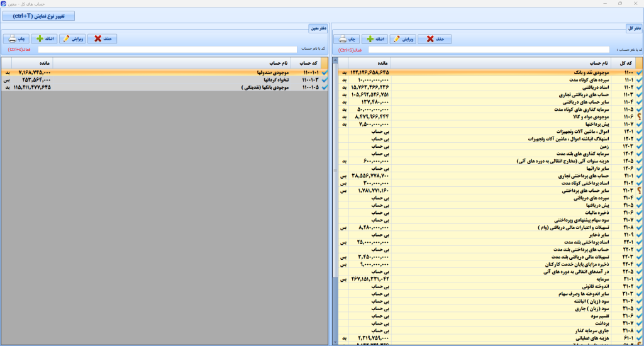Image resolution: width=644 pixels, height=346 pixels.
Task: Click the checkmark icon of account 1205
Action: pyautogui.click(x=639, y=161)
